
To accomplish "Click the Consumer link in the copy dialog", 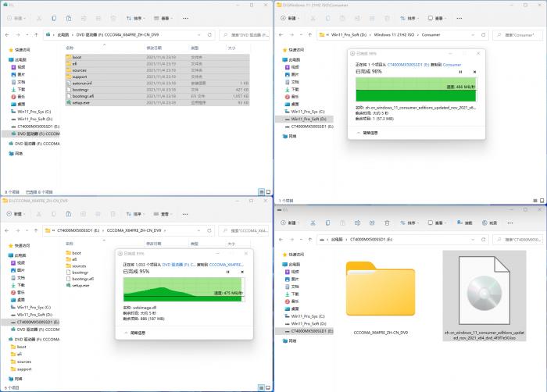I will [452, 64].
